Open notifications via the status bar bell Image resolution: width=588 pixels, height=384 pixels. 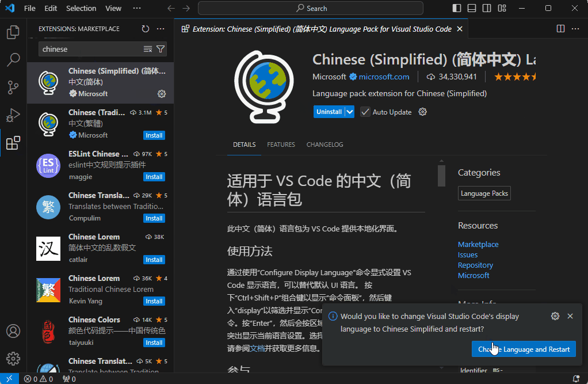click(577, 379)
